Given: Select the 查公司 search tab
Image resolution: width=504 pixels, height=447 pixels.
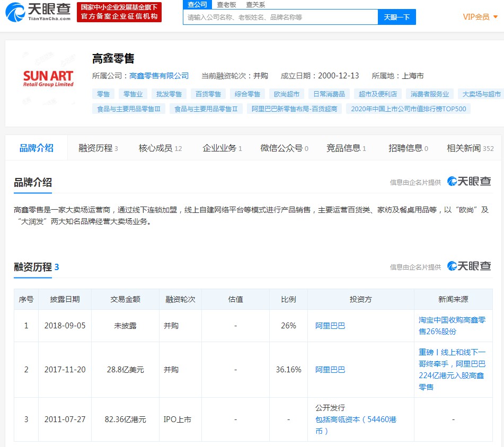Looking at the screenshot, I should [x=197, y=4].
